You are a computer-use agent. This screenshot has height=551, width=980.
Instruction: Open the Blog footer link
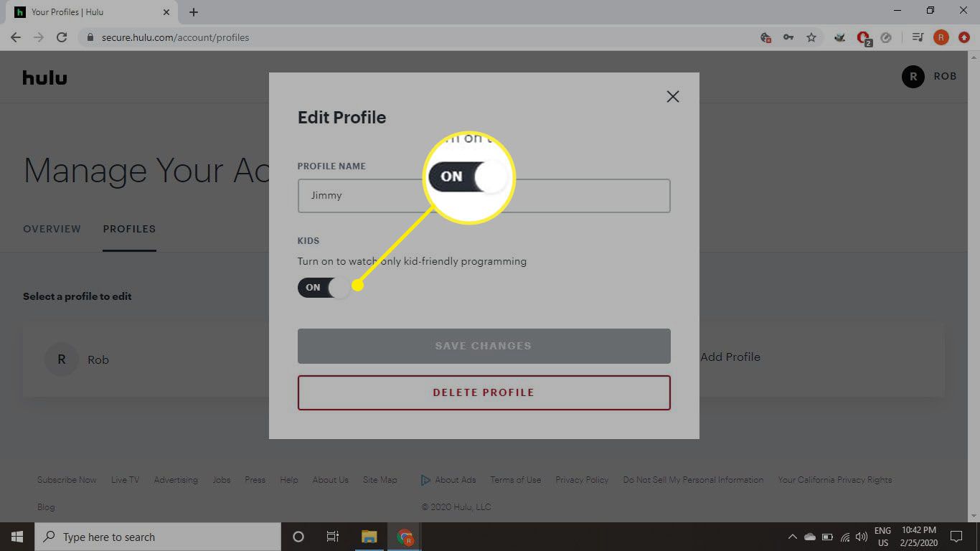[x=46, y=507]
